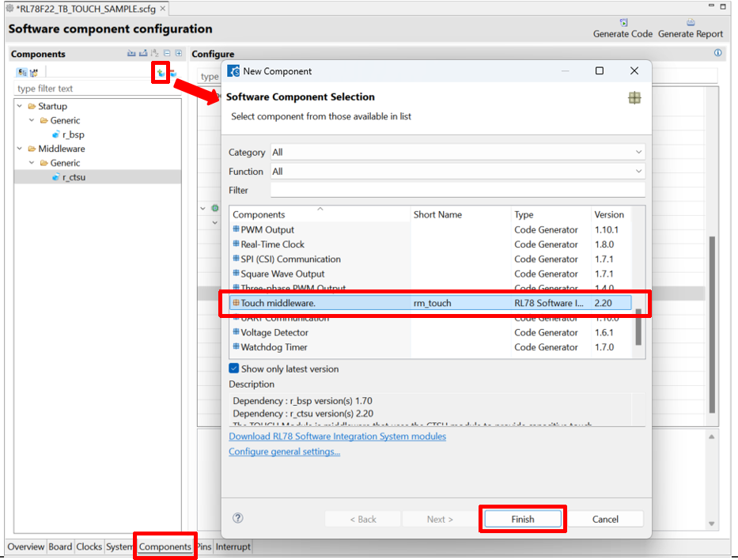Click the Add component icon
This screenshot has width=738, height=560.
pyautogui.click(x=161, y=73)
